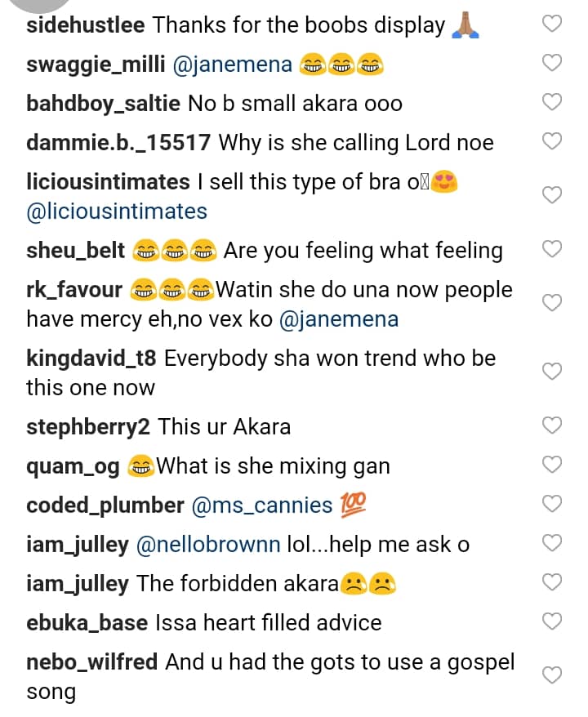The image size is (588, 717).
Task: Visit the @ms_cannies mentioned profile
Action: 261,505
